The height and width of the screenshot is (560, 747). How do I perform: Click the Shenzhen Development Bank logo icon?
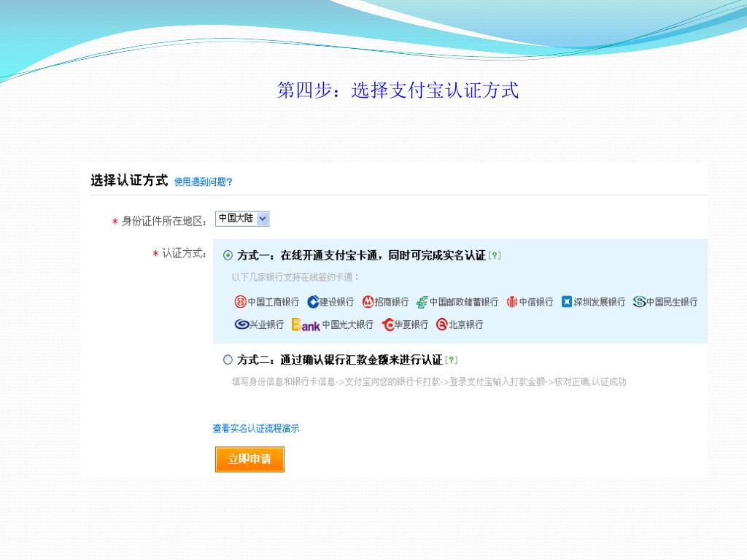coord(566,301)
